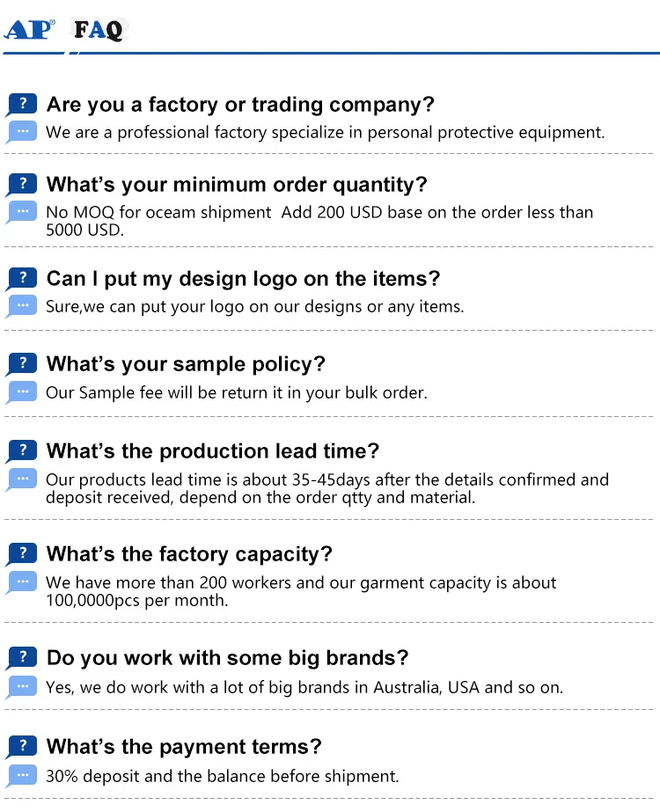Click the AP logo icon
Viewport: 660px width, 812px height.
[x=30, y=29]
